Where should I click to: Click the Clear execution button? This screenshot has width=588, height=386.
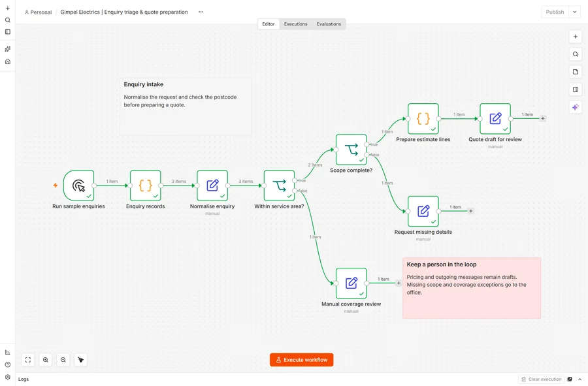tap(541, 379)
